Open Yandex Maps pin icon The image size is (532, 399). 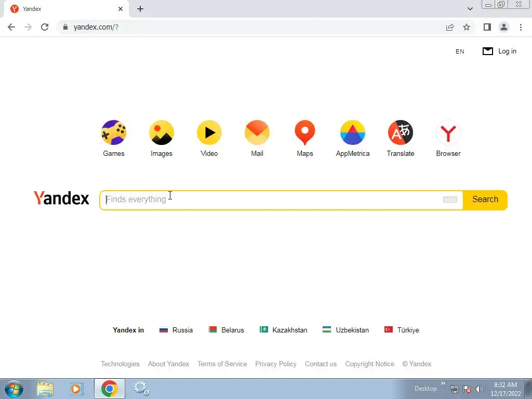pyautogui.click(x=305, y=132)
